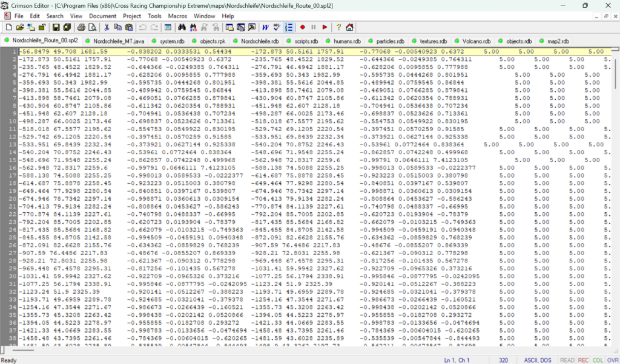
Task: Open a file using the folder toolbar icon
Action: point(20,27)
